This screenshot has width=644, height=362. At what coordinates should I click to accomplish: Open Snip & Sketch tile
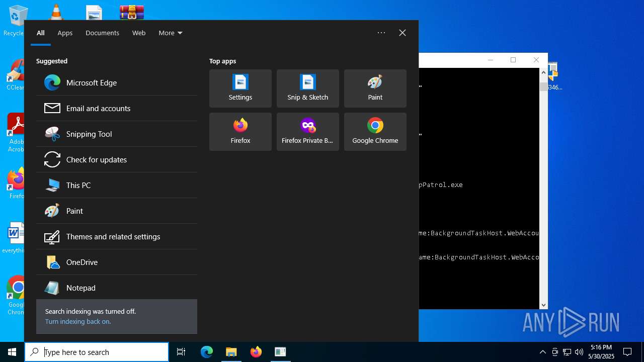(308, 88)
